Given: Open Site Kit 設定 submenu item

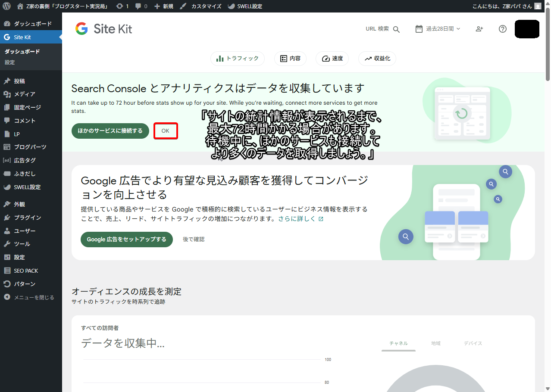Looking at the screenshot, I should pyautogui.click(x=10, y=62).
